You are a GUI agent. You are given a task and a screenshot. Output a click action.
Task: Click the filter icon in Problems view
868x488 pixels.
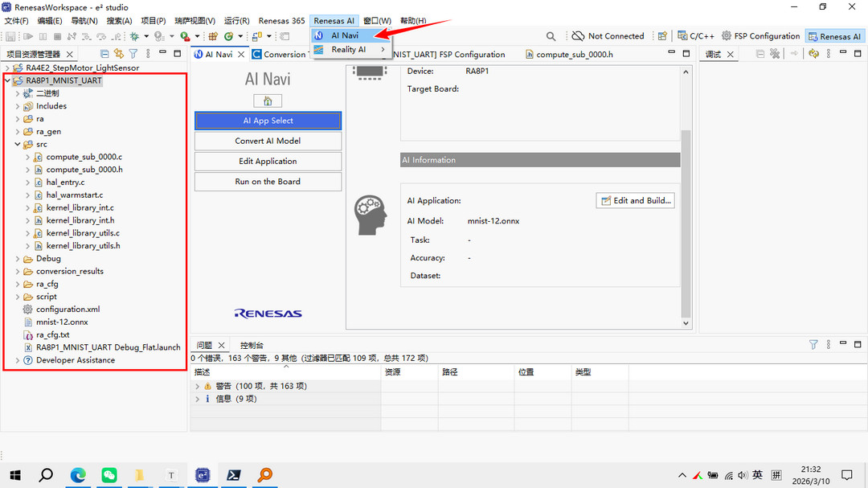coord(813,345)
